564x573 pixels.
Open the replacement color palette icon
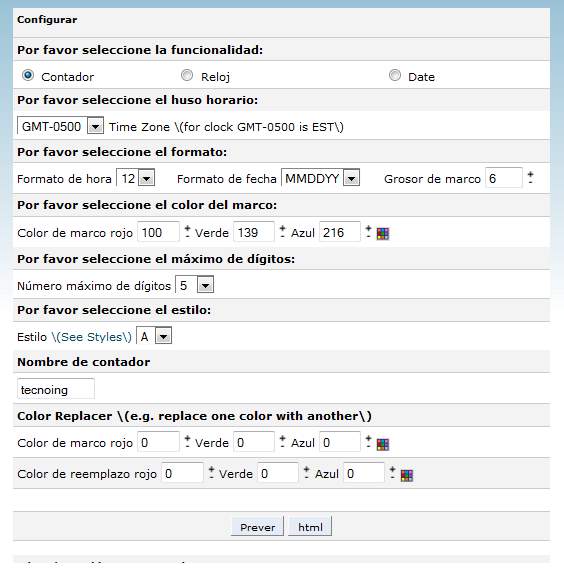click(x=407, y=475)
